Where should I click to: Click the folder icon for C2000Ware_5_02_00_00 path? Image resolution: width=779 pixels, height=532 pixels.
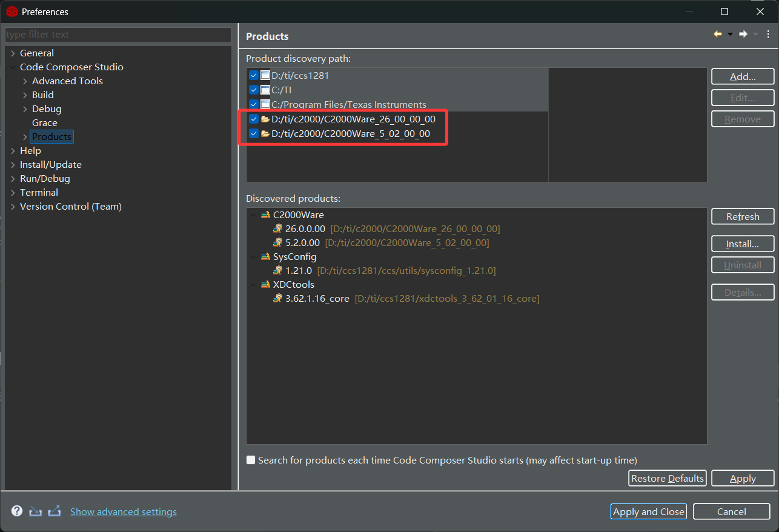click(265, 133)
